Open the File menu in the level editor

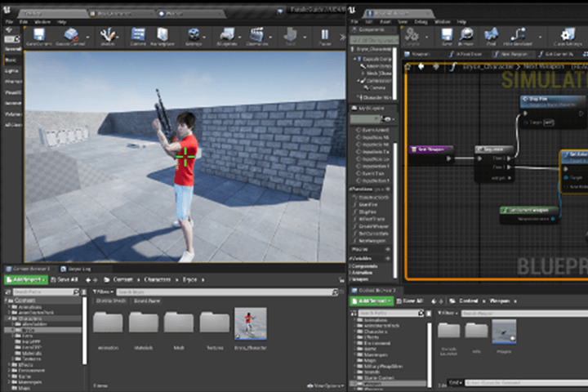pyautogui.click(x=9, y=22)
